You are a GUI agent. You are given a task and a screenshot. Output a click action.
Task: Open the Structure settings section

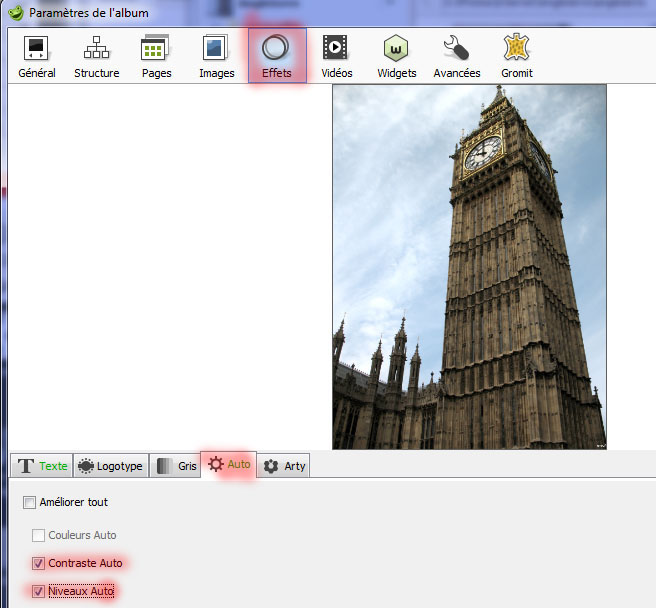pos(96,56)
